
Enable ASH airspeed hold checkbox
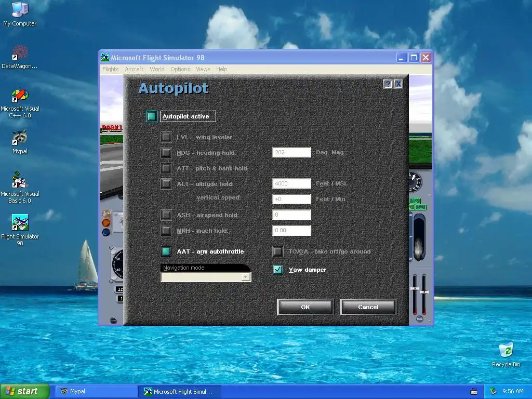pos(166,215)
